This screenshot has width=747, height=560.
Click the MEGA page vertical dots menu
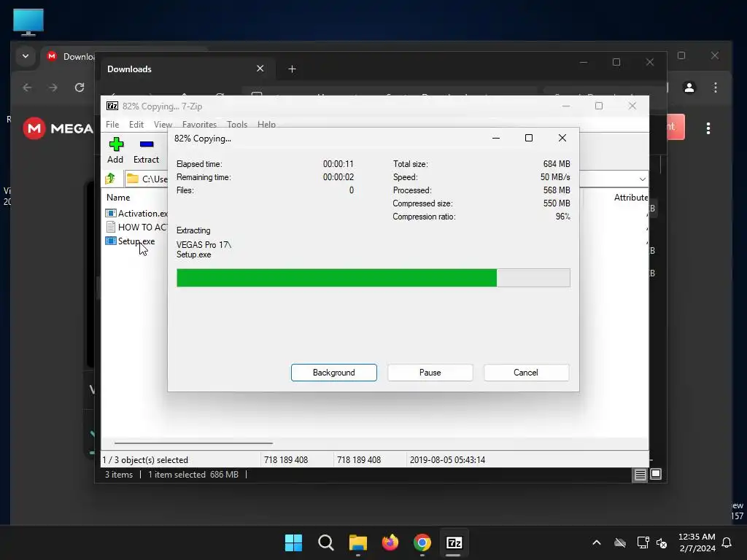click(708, 128)
